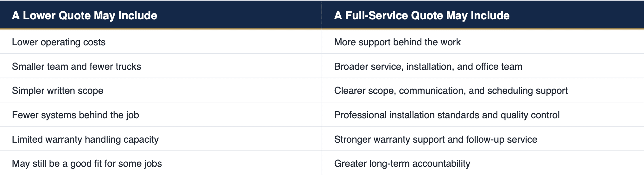Click 'Professional installation standards and quality control'
The width and height of the screenshot is (644, 194).
[447, 115]
